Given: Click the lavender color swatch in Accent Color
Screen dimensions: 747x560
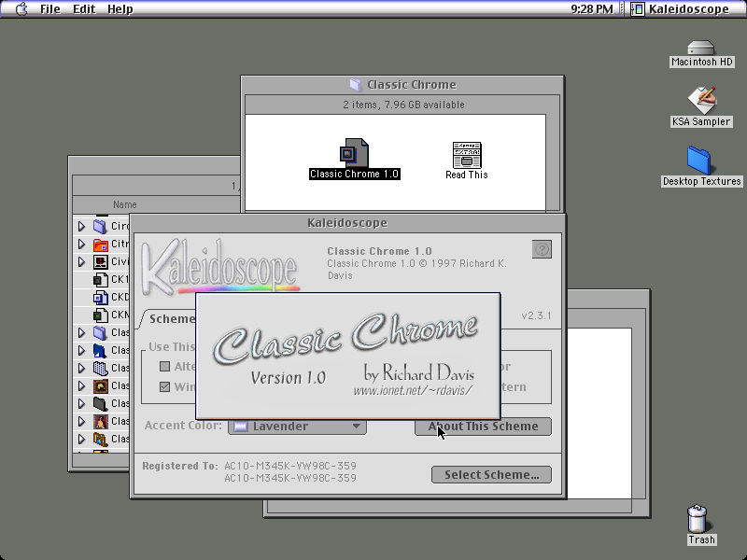Looking at the screenshot, I should [x=241, y=427].
